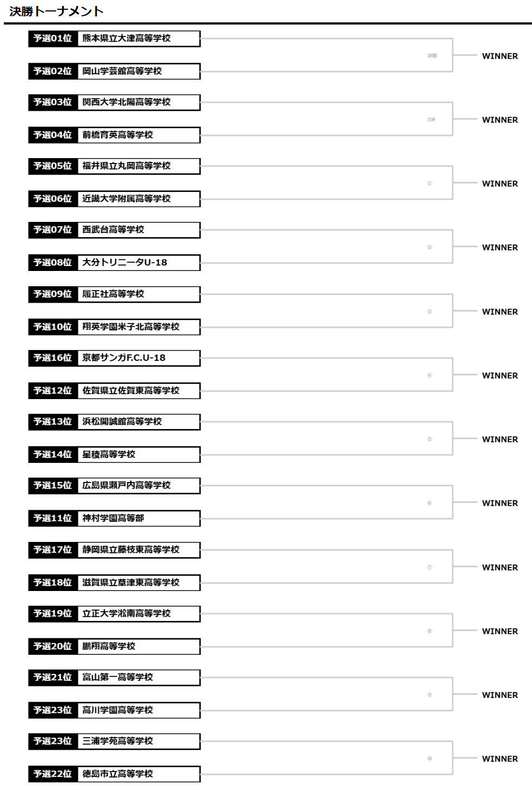Click the 熊本県立大津高等学校 team entry
This screenshot has height=790, width=532.
coord(138,38)
